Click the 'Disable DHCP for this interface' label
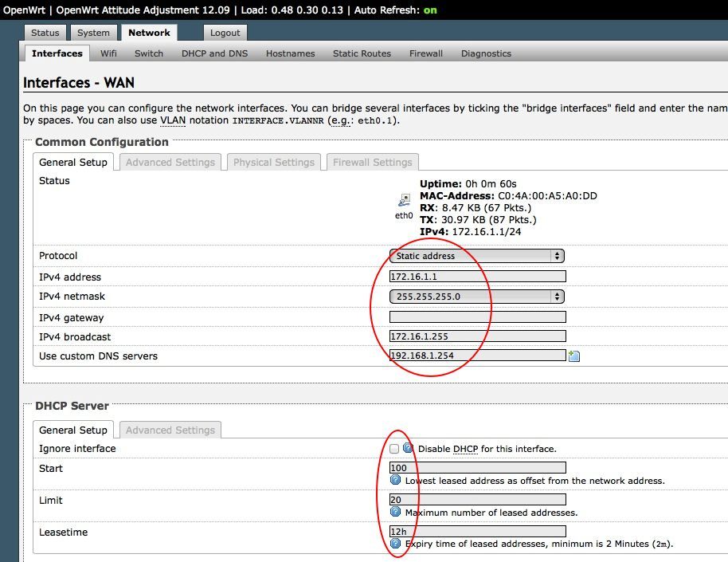Viewport: 728px width, 562px height. 487,449
